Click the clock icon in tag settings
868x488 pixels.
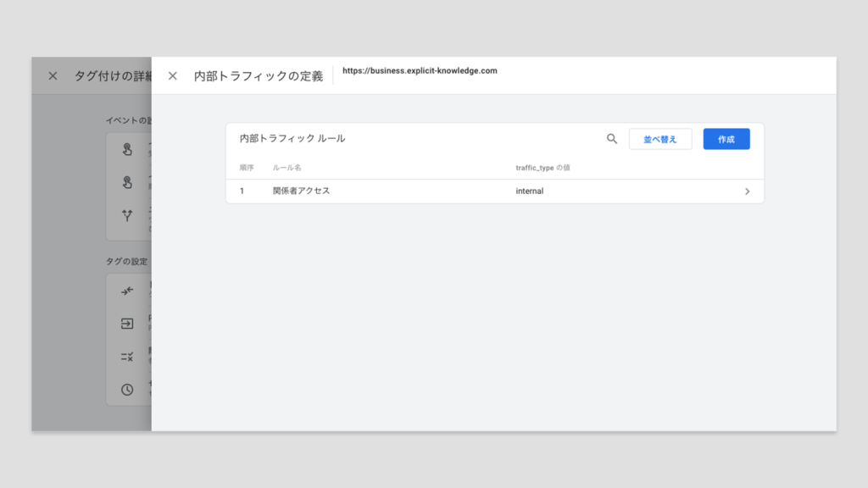(127, 390)
